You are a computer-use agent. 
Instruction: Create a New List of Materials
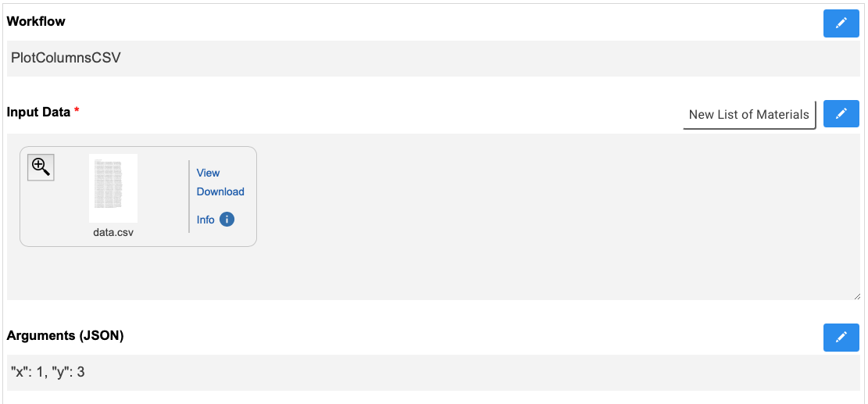click(749, 115)
